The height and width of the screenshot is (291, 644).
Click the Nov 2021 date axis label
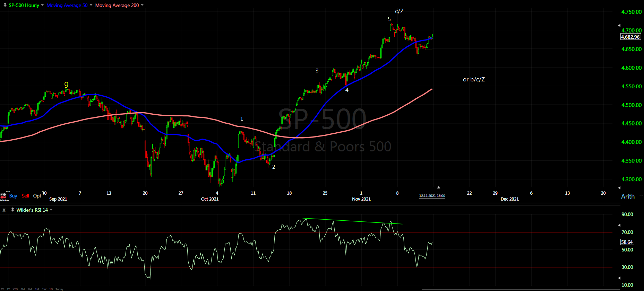(x=361, y=199)
